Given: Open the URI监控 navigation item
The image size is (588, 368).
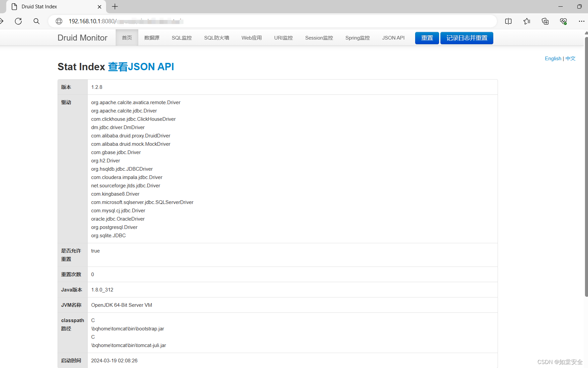Looking at the screenshot, I should 284,38.
